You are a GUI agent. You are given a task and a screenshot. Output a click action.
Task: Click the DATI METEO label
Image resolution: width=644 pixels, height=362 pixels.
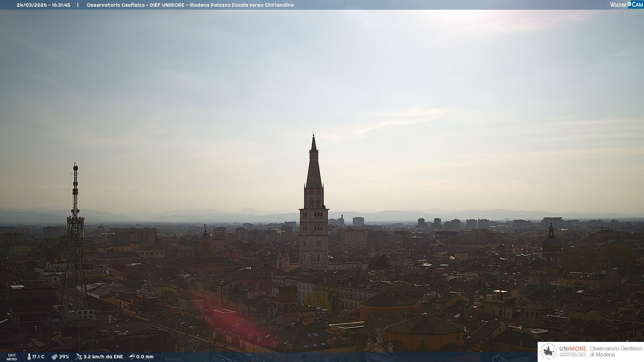pos(12,357)
